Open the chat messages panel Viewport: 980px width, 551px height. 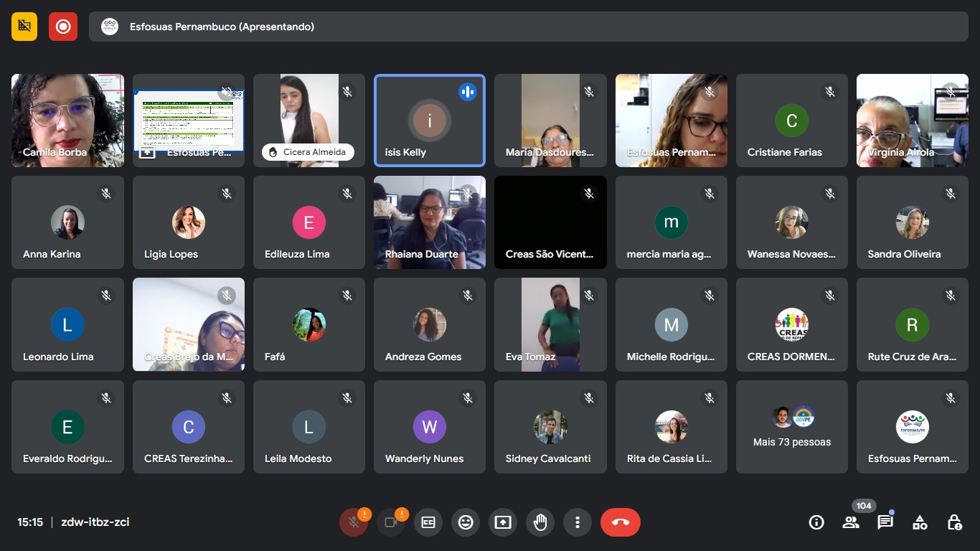pyautogui.click(x=885, y=522)
